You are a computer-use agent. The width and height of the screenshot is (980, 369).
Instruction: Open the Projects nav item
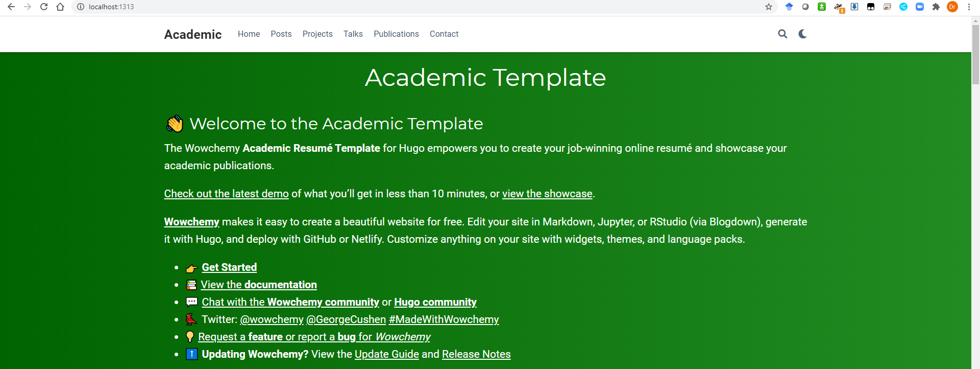coord(317,34)
